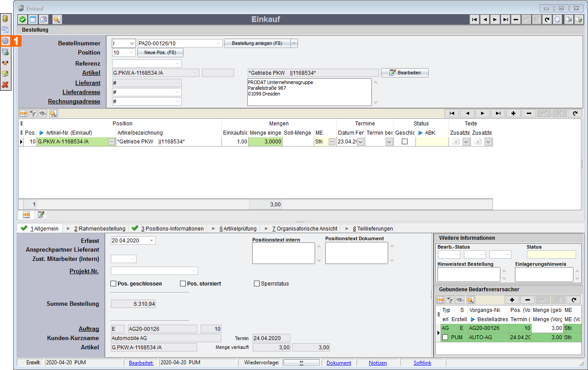Add a row with plus in positions grid toolbar
588x370 pixels.
[x=513, y=114]
